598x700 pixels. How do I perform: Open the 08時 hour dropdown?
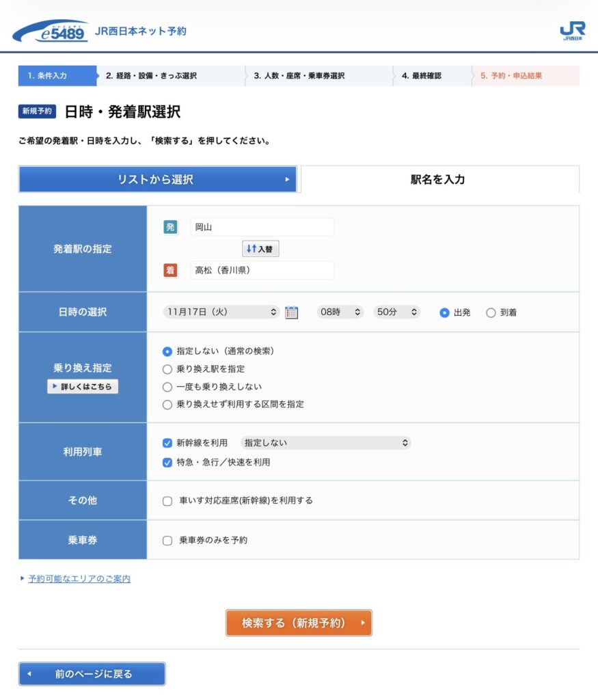340,312
